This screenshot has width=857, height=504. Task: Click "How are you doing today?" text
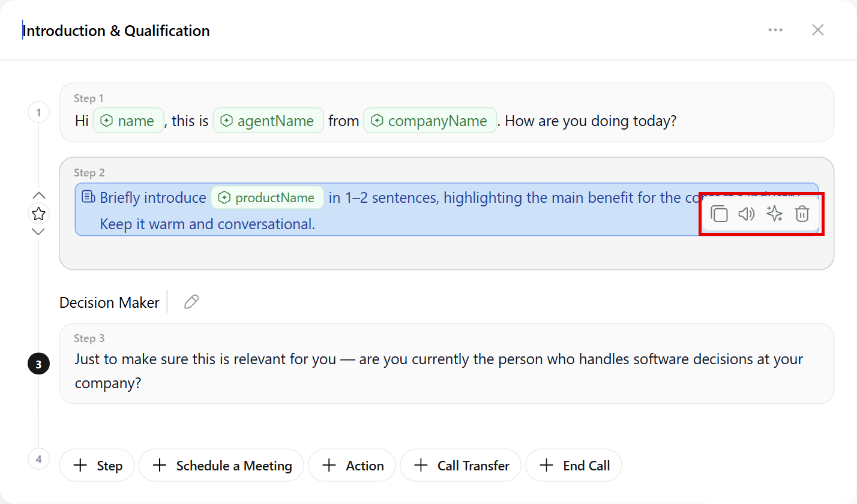[x=592, y=121]
